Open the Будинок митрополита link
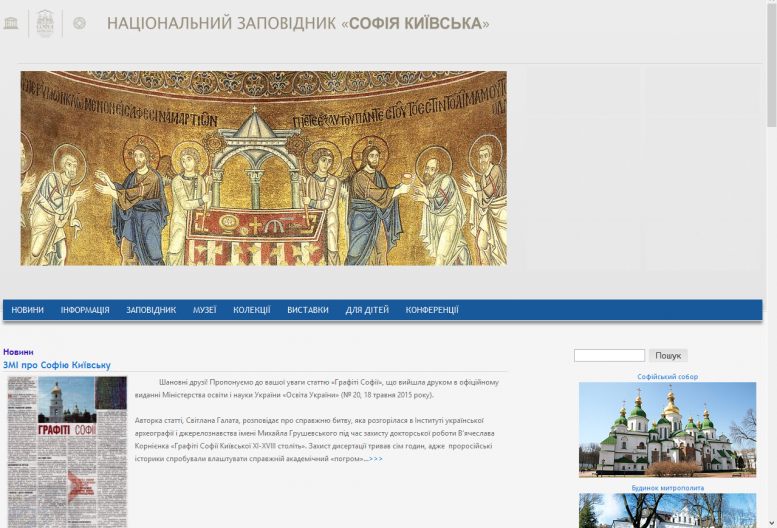 point(667,488)
